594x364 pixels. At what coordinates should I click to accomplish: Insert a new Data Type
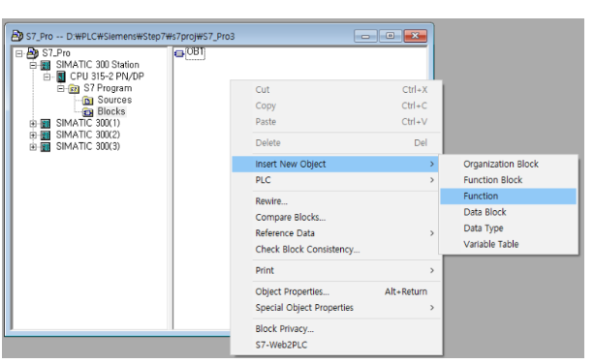[509, 228]
